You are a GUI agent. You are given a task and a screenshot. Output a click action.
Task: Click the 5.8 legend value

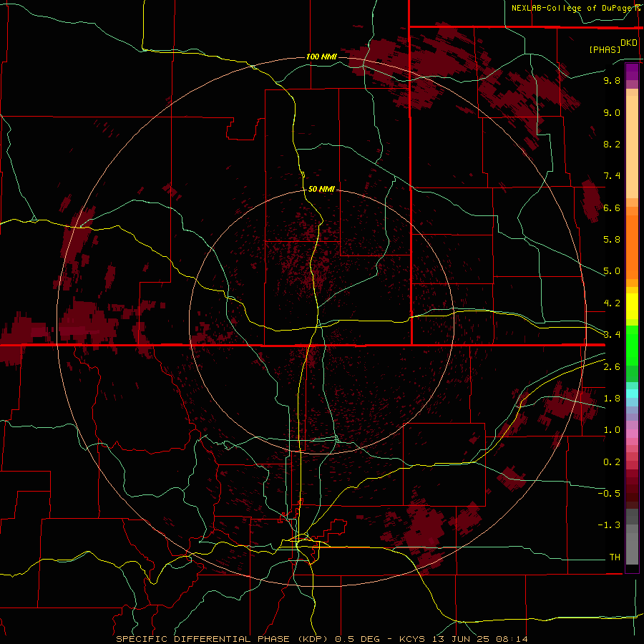tap(612, 240)
